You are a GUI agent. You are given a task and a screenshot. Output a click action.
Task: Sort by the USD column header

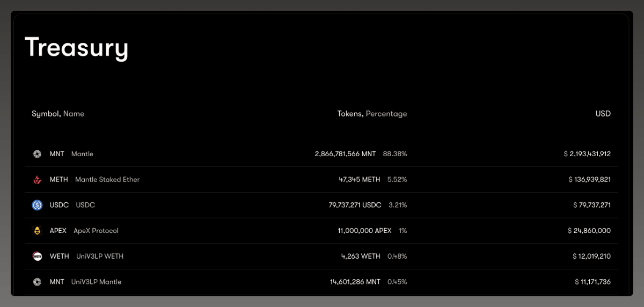[603, 114]
